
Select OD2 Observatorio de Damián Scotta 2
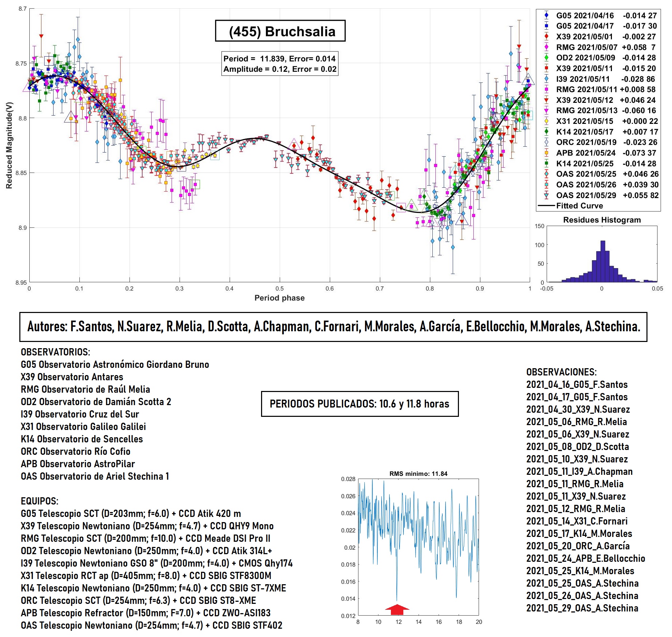tap(96, 402)
